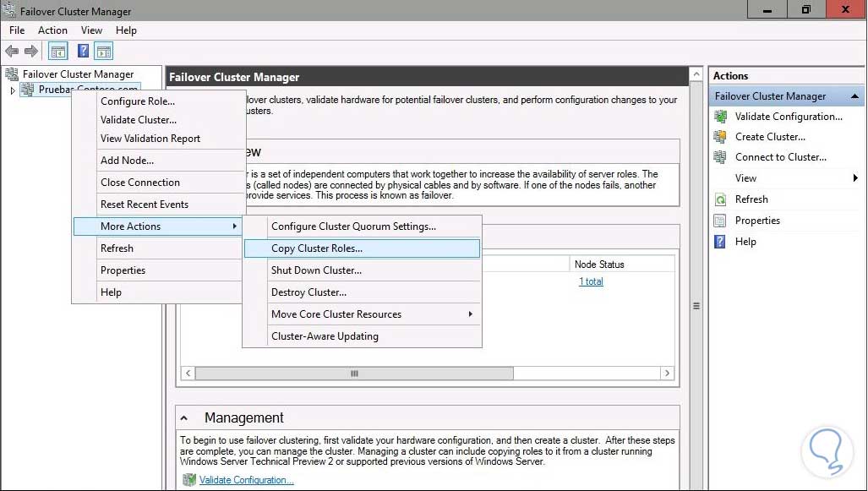Viewport: 868px width, 491px height.
Task: Expand the Pruebas.Contoso.com tree node
Action: coord(12,90)
